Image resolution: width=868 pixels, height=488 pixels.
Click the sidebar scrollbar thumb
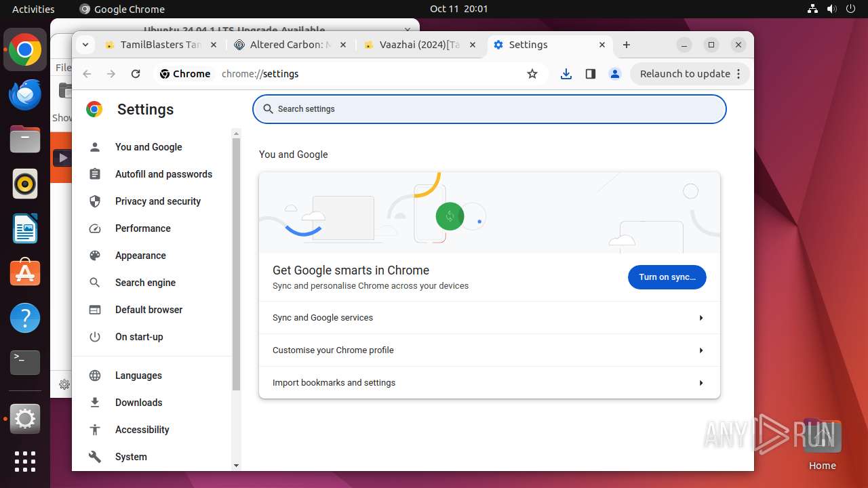click(x=236, y=264)
